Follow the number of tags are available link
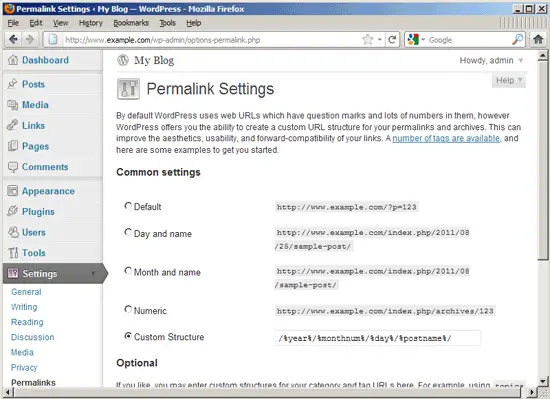550x399 pixels. (446, 138)
